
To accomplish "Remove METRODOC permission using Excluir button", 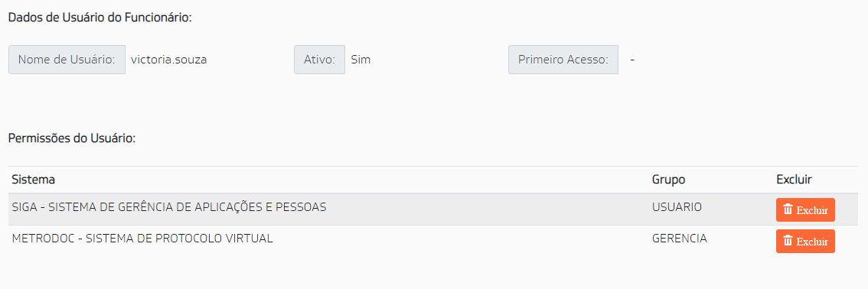I will (805, 242).
